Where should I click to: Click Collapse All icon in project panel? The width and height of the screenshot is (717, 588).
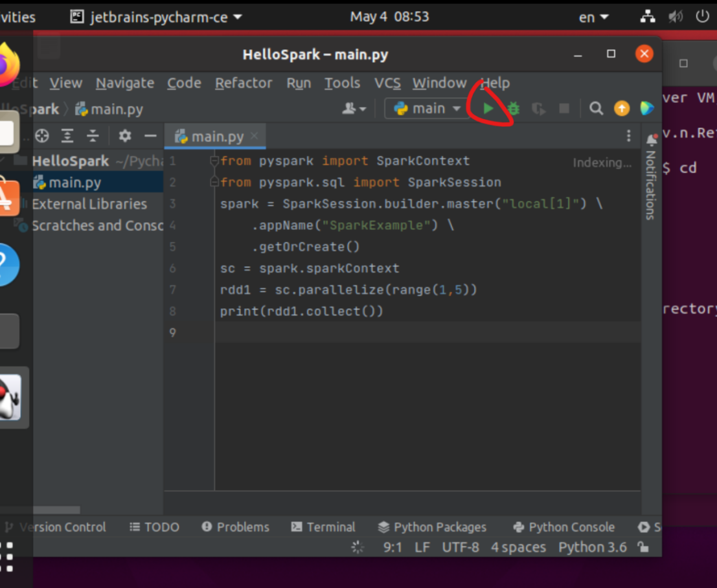coord(93,136)
